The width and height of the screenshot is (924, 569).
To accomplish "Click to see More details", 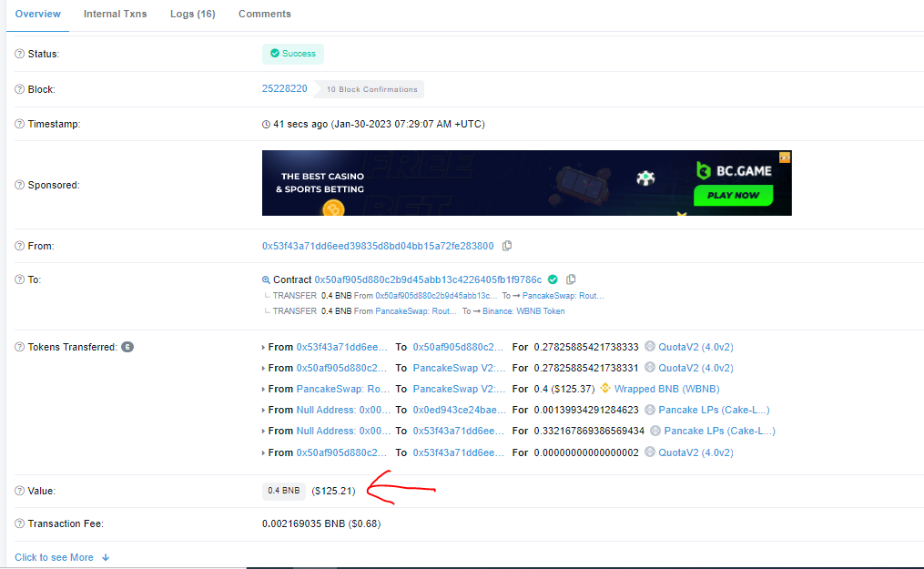I will pos(62,557).
